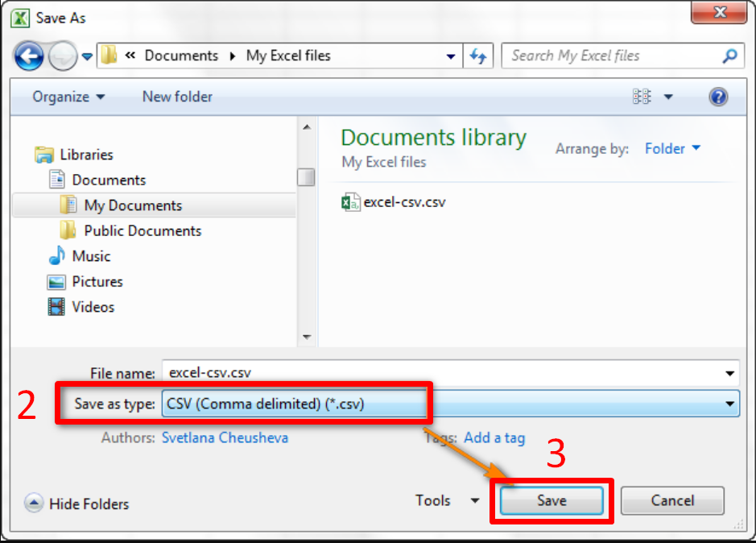Open the Arrange by Folder dropdown

[x=672, y=149]
